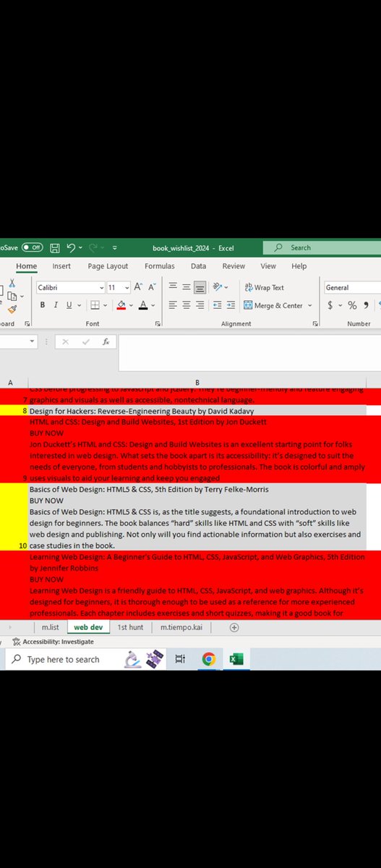Open the Home ribbon tab
Viewport: 381px width, 868px height.
[x=26, y=266]
